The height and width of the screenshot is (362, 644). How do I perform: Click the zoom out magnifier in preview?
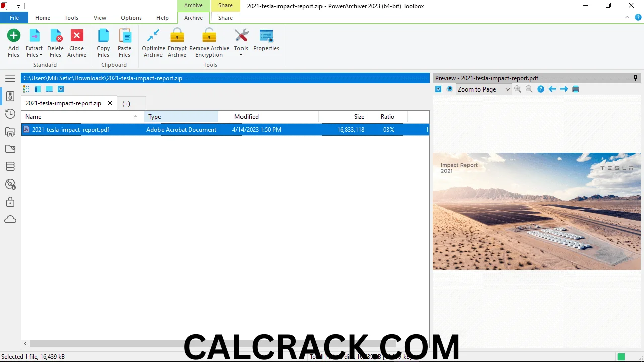click(x=529, y=89)
